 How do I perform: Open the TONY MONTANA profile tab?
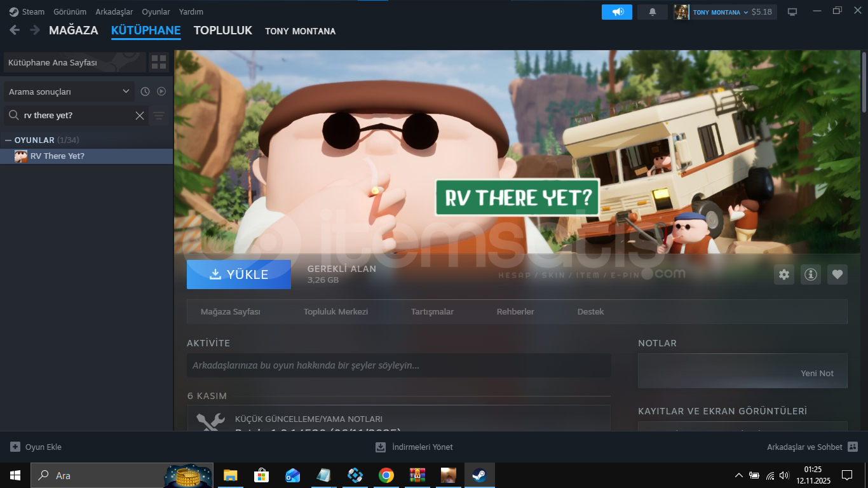(301, 31)
